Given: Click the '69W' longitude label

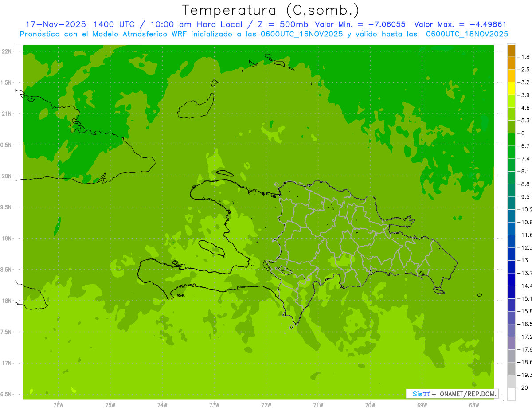Looking at the screenshot, I should (x=422, y=405).
